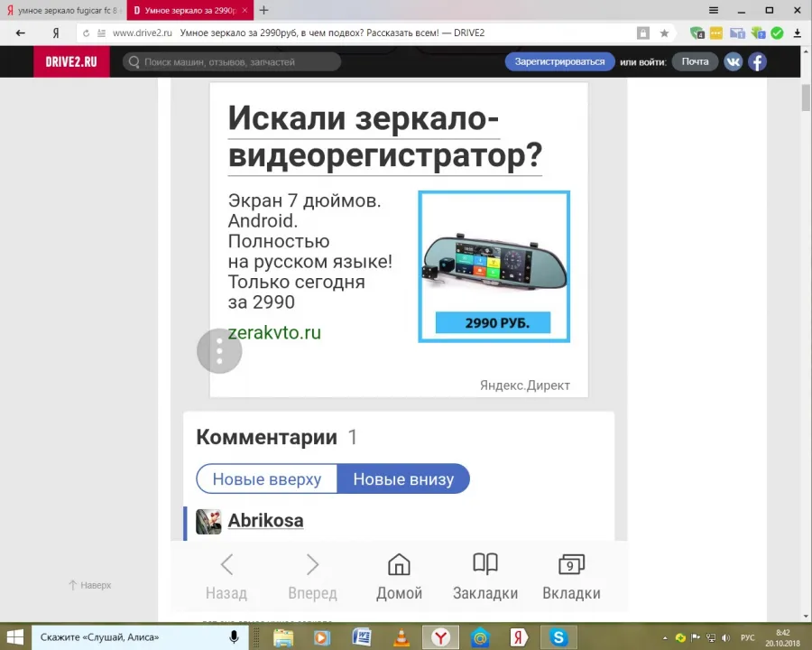812x650 pixels.
Task: Open the media player icon in taskbar
Action: click(321, 637)
